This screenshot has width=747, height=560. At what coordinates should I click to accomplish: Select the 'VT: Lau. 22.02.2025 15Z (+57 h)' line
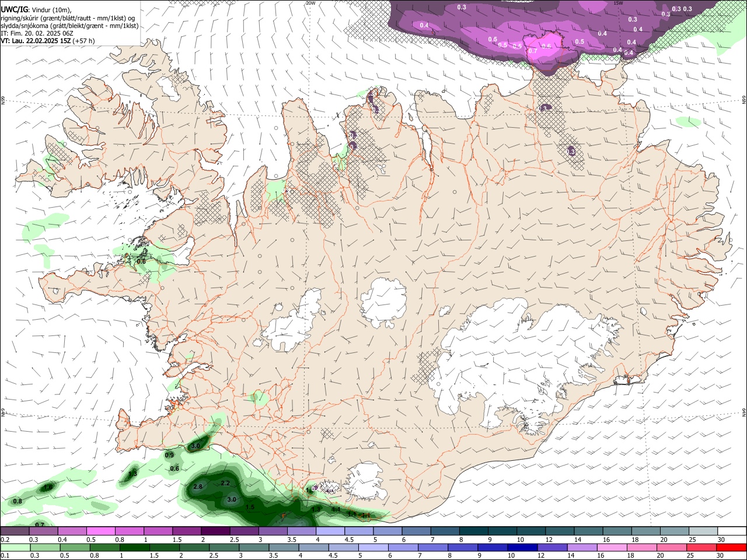click(48, 41)
